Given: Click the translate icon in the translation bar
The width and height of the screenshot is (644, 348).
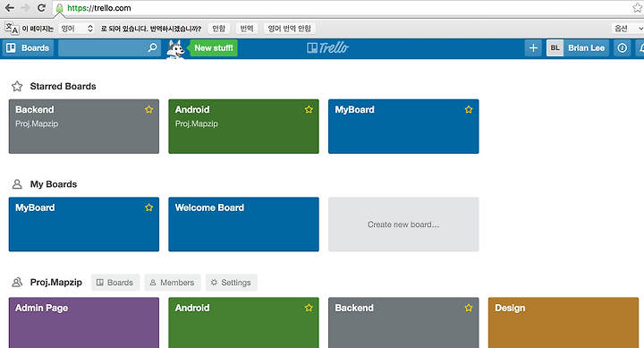Looking at the screenshot, I should coord(12,29).
